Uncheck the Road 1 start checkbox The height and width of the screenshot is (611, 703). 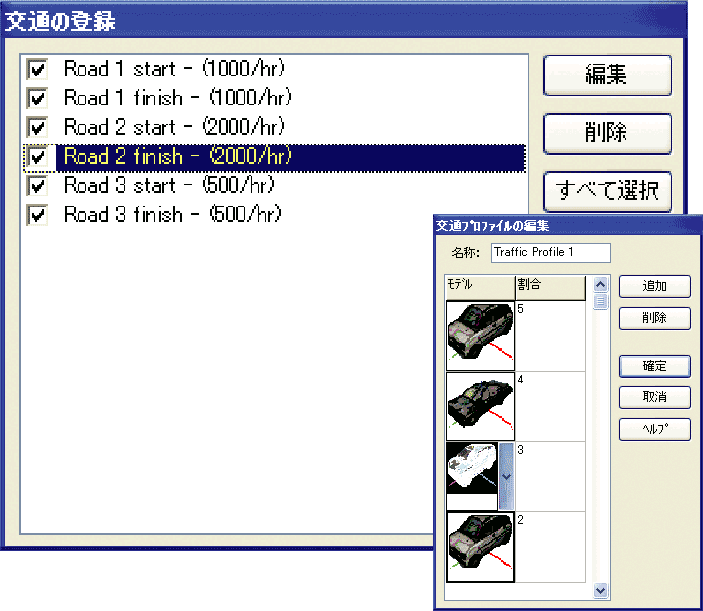(37, 69)
